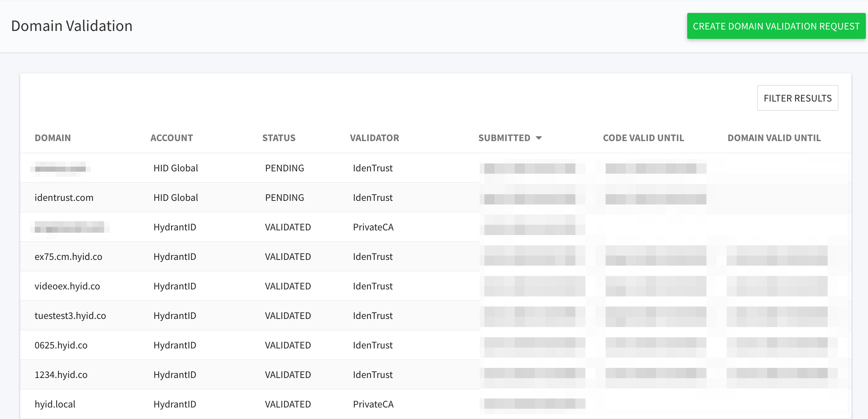Click HydrantID account in 1234.hyid.co row
The height and width of the screenshot is (419, 868).
click(x=175, y=375)
